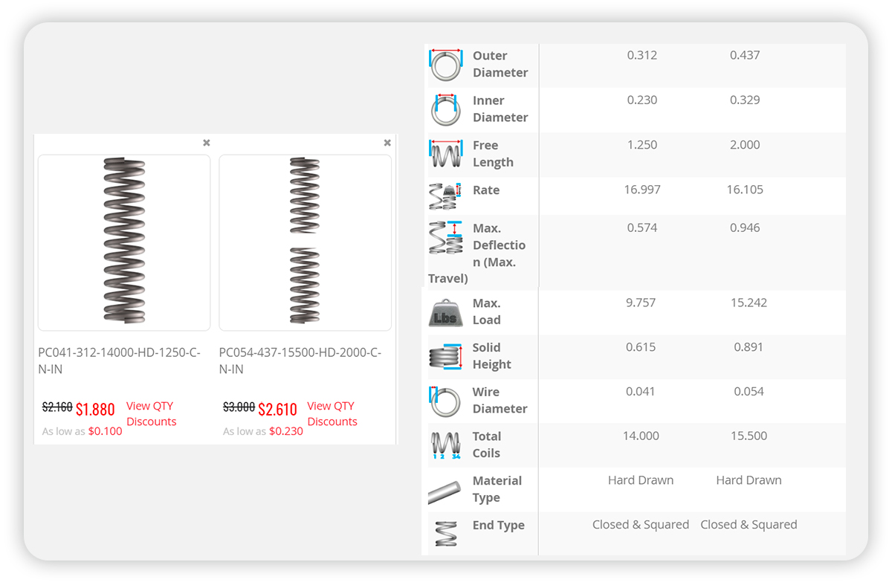
Task: Click the right spring product image
Action: [x=305, y=241]
